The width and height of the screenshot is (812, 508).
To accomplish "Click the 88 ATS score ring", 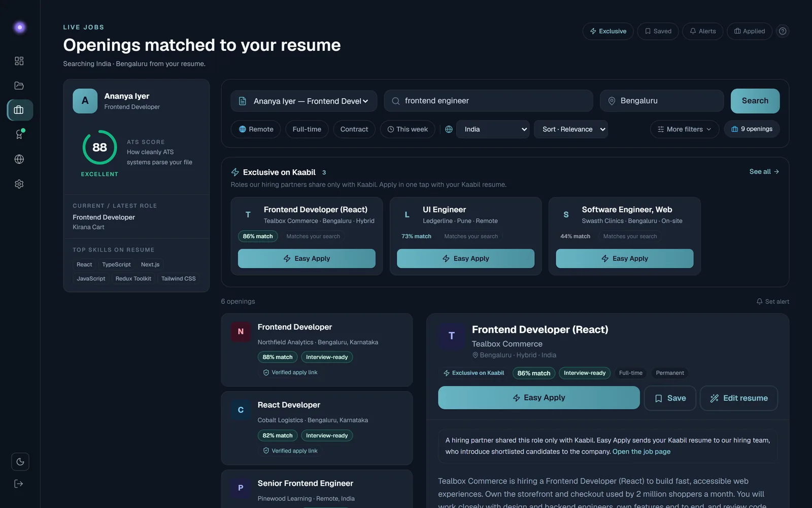I will (x=99, y=147).
